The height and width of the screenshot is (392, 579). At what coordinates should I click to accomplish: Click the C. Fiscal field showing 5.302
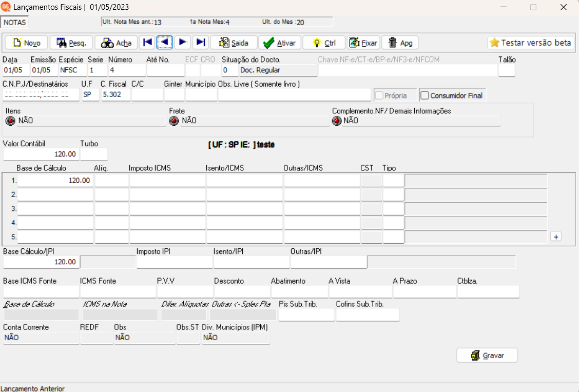pos(116,94)
